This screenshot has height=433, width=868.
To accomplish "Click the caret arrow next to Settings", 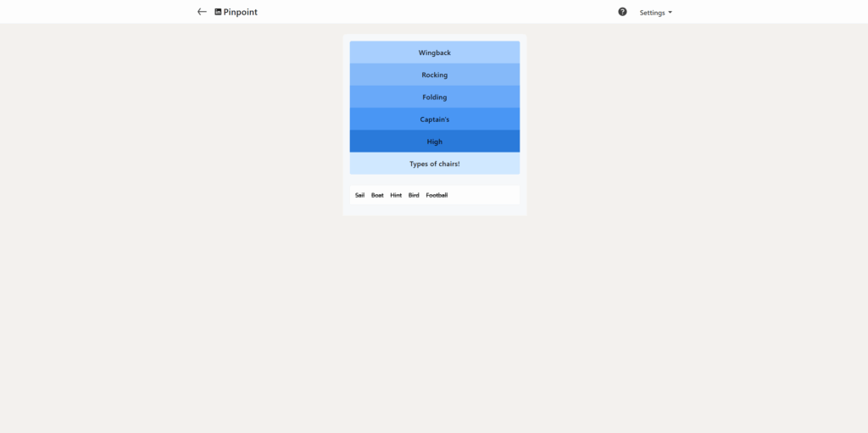I will 670,13.
